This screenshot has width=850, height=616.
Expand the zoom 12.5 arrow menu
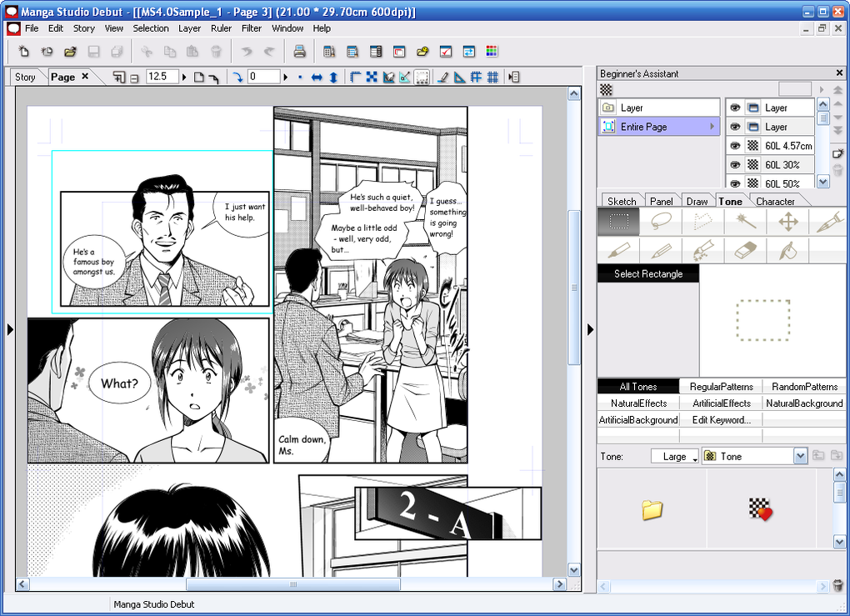pos(184,78)
